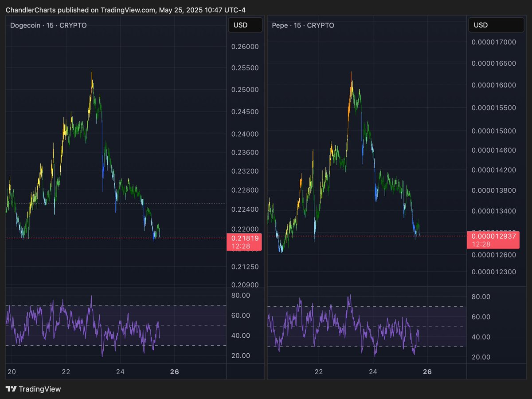Screen dimensions: 532x399
Task: Click the 40.00 RSI level on Dogecoin pane
Action: pos(241,336)
